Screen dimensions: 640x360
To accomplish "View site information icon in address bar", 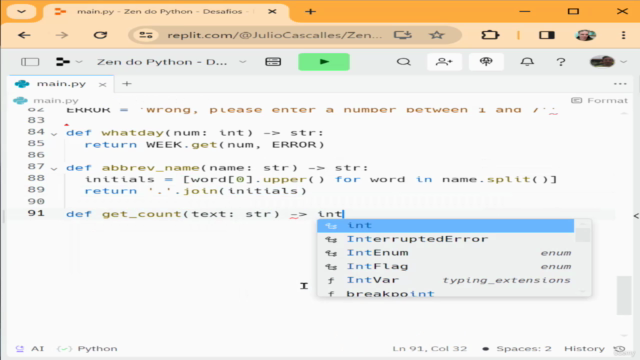I will [146, 35].
